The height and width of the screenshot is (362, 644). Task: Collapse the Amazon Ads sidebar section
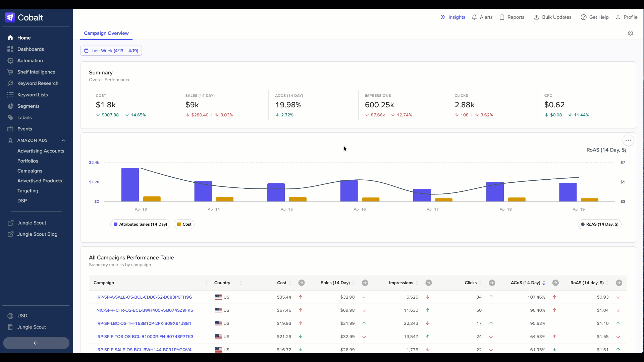(x=63, y=140)
